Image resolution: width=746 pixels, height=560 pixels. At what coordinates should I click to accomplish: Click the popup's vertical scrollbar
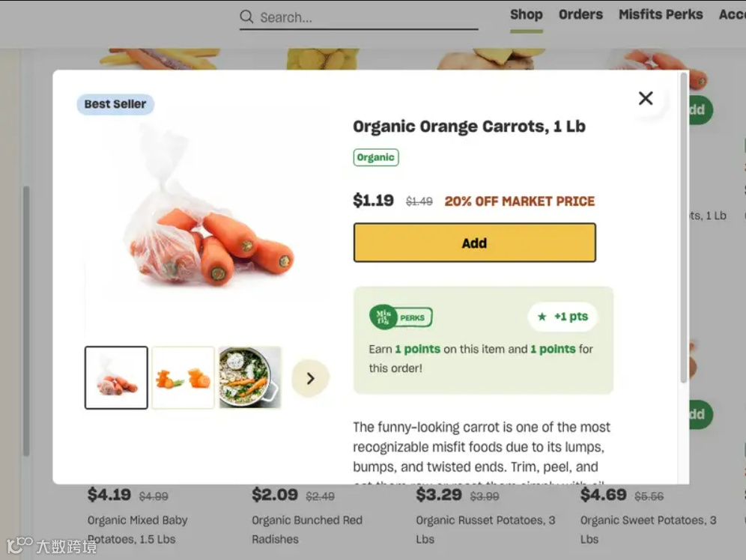pyautogui.click(x=683, y=225)
